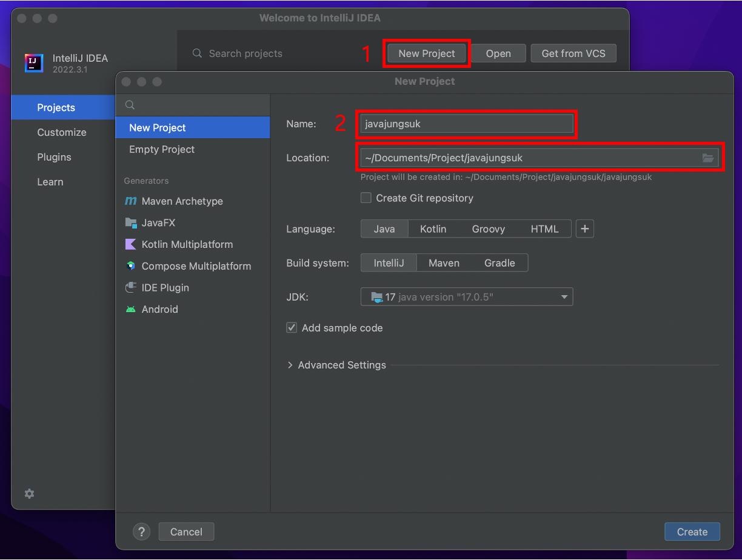Screen dimensions: 742x560
Task: Click the 2022.3.1 version text
Action: pyautogui.click(x=70, y=70)
